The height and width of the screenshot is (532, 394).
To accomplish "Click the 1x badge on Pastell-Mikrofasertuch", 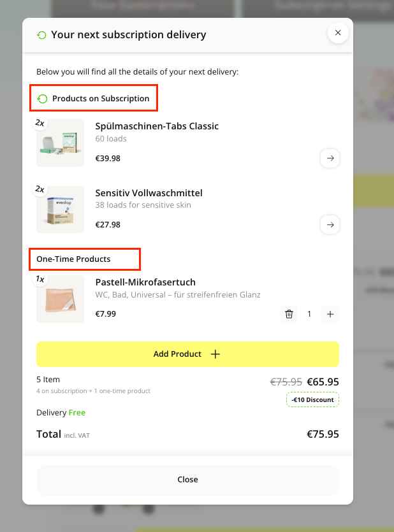I will [40, 278].
